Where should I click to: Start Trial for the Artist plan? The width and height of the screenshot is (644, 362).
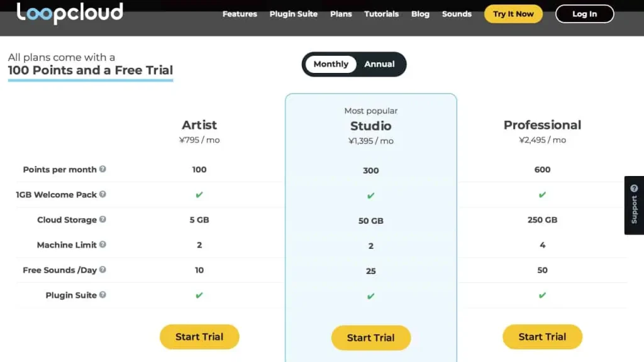pos(199,337)
